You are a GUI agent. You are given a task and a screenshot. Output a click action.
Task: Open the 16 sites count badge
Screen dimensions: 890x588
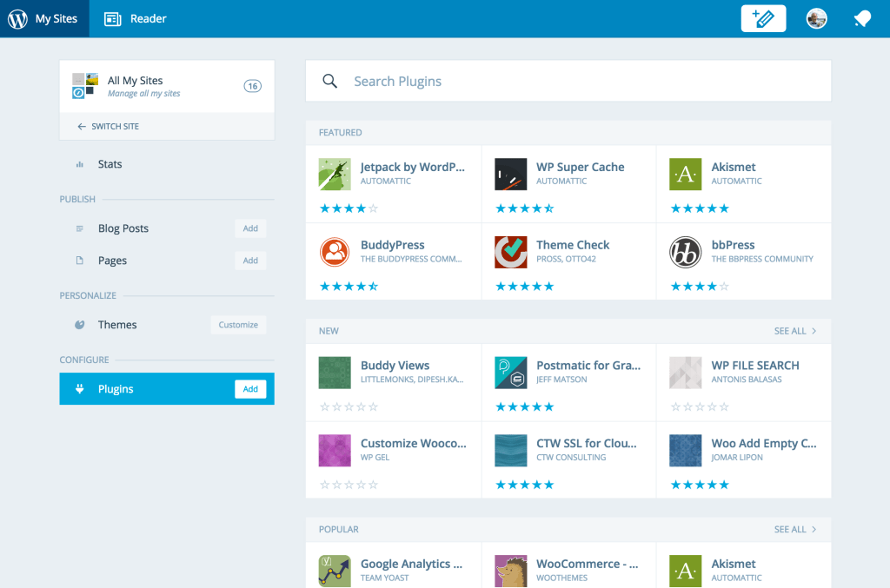click(x=253, y=86)
